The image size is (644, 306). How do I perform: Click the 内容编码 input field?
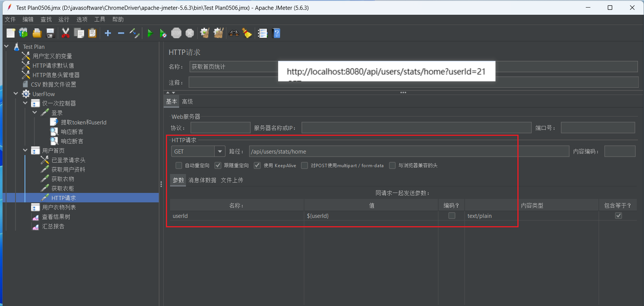[x=620, y=151]
